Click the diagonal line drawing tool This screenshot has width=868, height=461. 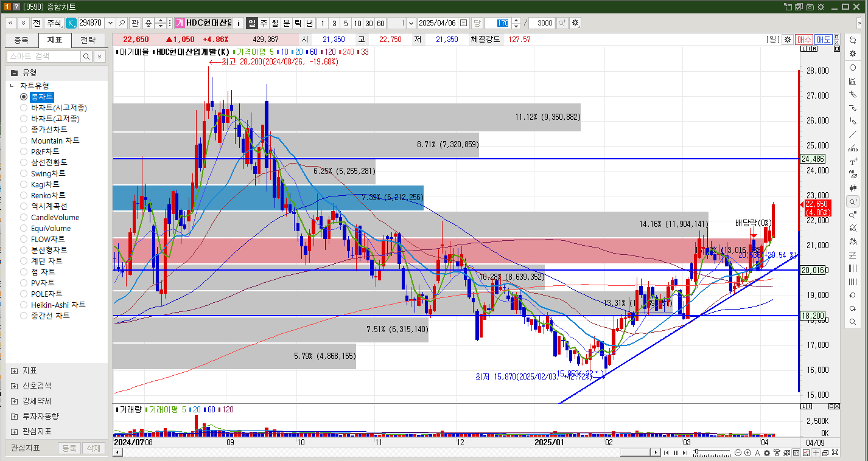[853, 134]
